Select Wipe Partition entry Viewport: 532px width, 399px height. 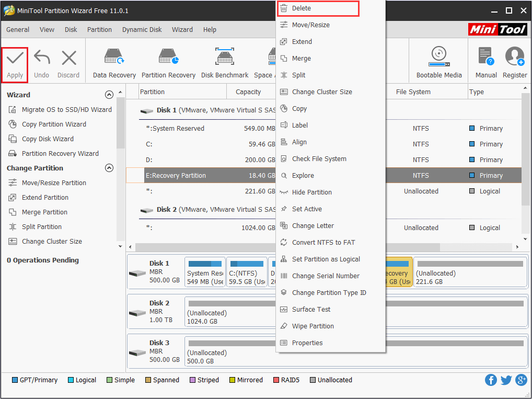[x=330, y=326]
